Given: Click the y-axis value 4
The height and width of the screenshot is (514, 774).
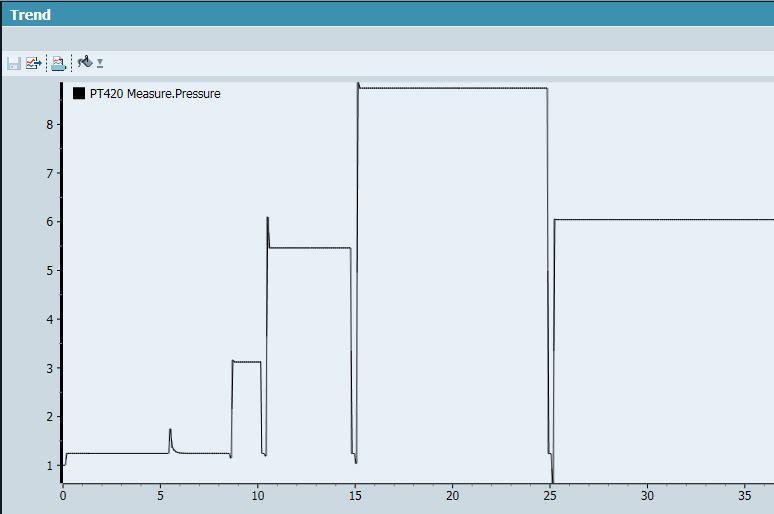Looking at the screenshot, I should click(x=50, y=319).
